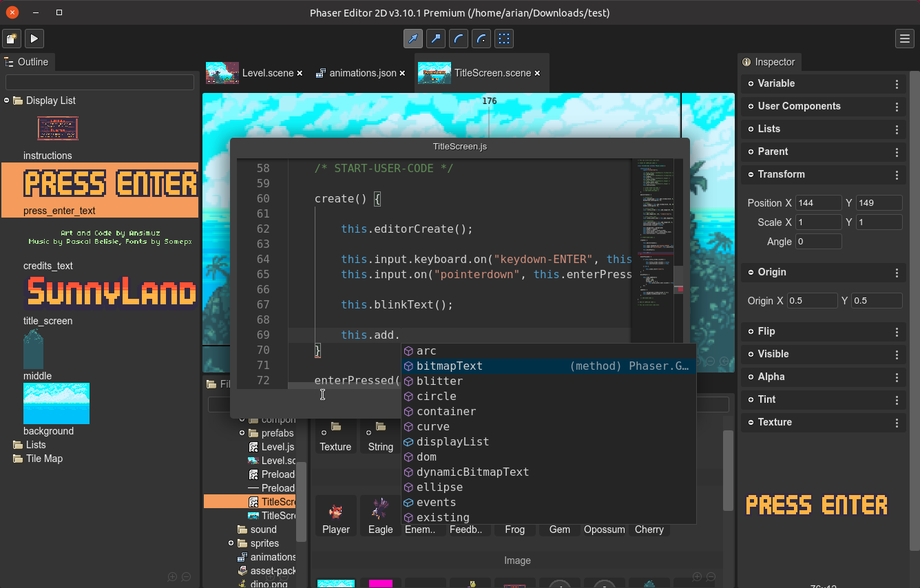Viewport: 920px width, 588px height.
Task: Activate the Select Region tool
Action: (503, 39)
